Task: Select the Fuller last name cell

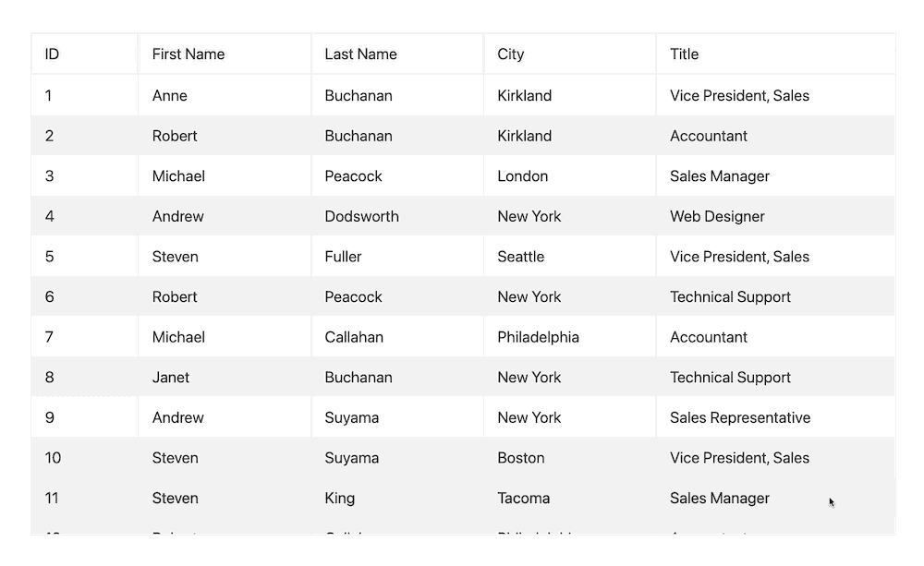Action: click(343, 257)
